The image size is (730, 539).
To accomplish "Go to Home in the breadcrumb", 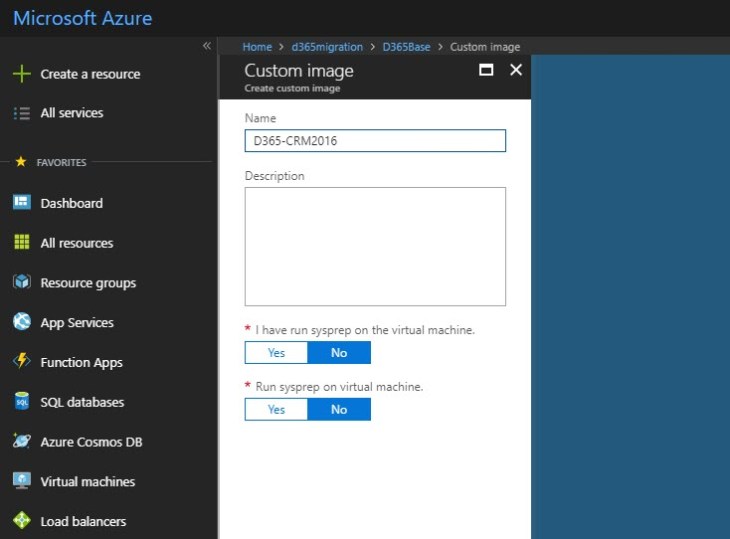I will pos(257,47).
